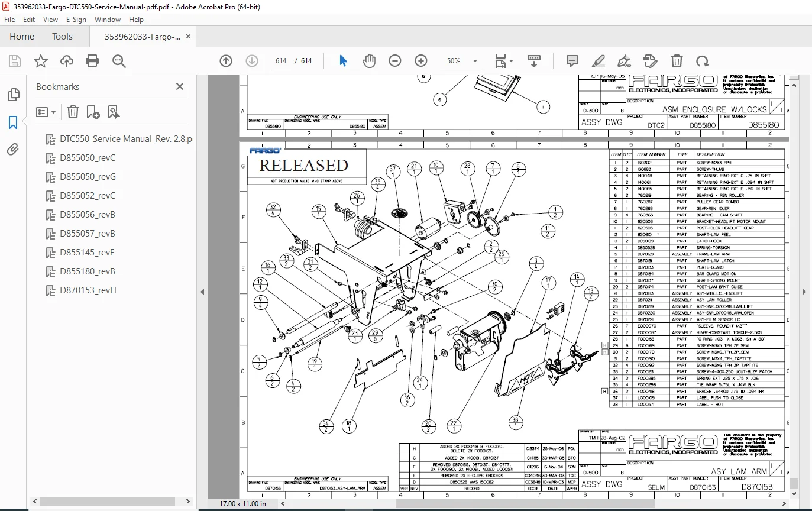Click the 'RELEASED' stamp text on the drawing
Viewport: 812px width, 511px height.
tap(304, 165)
